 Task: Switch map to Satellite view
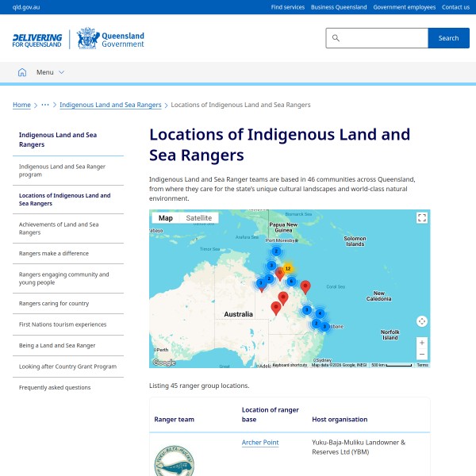198,218
